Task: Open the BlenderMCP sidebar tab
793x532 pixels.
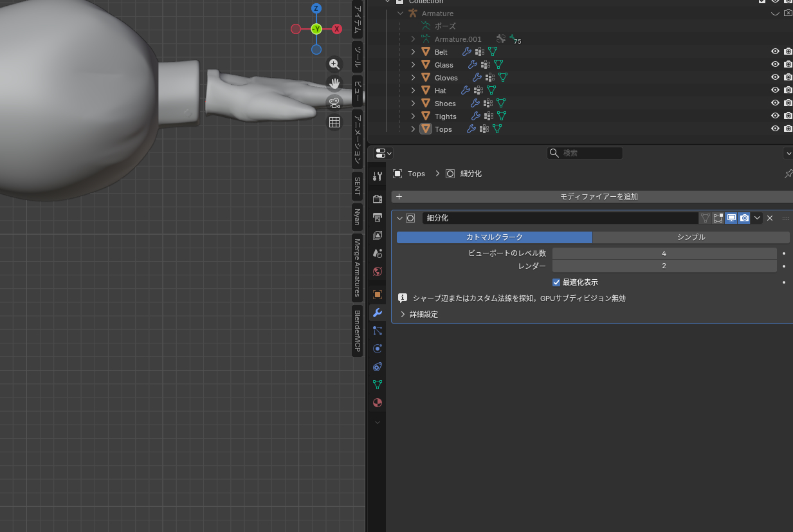Action: click(x=358, y=332)
